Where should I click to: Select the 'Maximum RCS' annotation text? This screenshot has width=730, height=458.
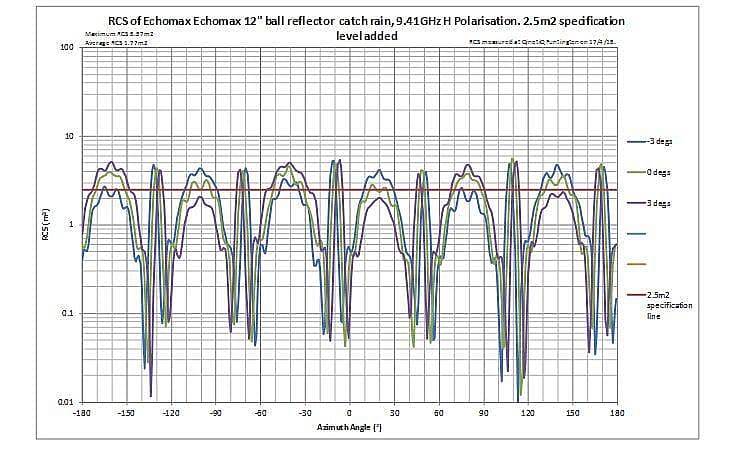coord(120,34)
